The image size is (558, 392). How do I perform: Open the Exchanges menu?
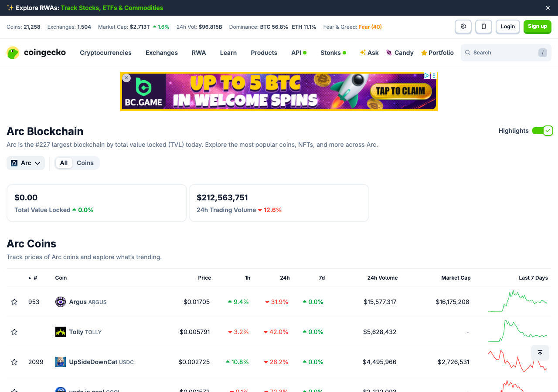[x=162, y=53]
